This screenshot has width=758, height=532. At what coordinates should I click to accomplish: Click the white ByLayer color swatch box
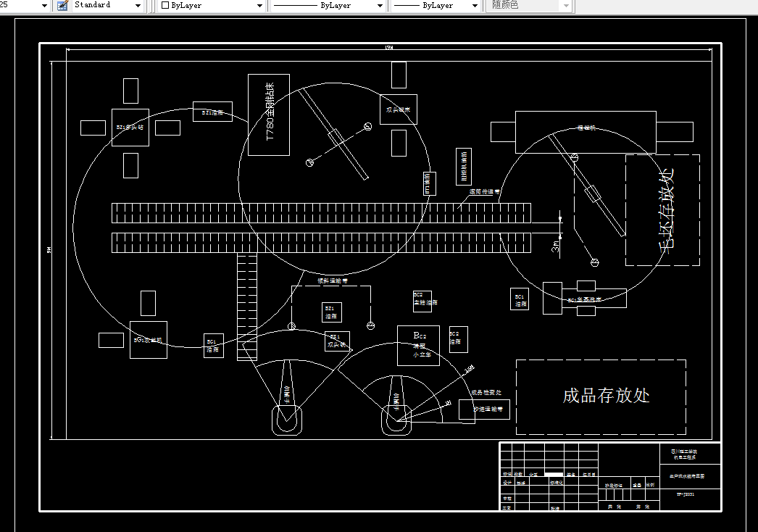(165, 5)
